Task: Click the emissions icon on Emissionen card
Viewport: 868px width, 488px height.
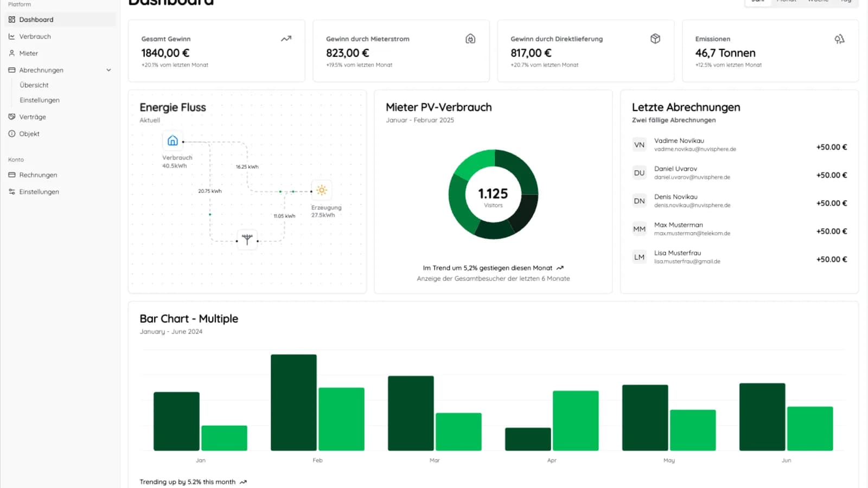Action: [840, 38]
